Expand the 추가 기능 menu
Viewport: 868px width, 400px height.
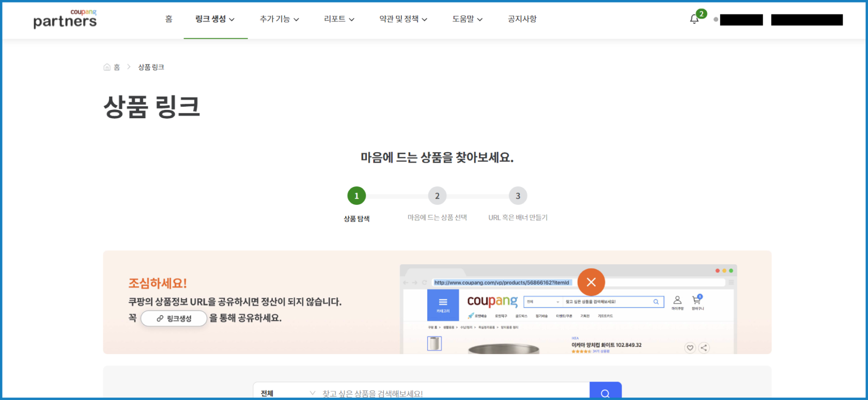pos(280,19)
